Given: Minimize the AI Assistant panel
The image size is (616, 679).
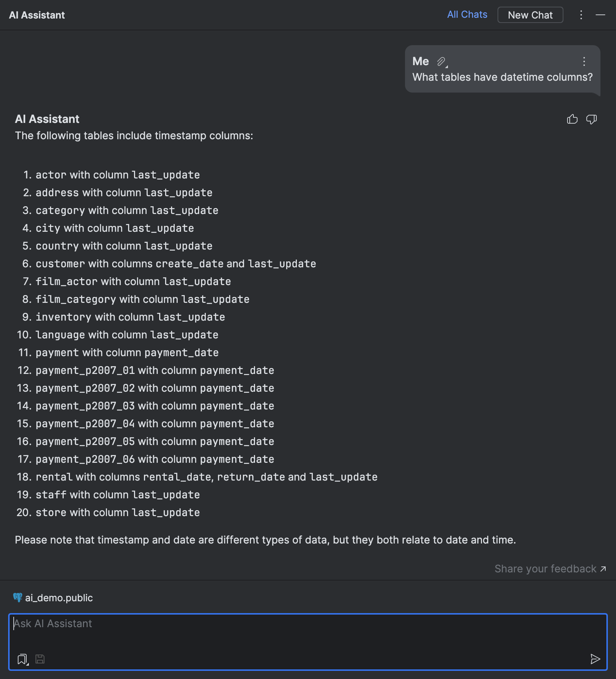Looking at the screenshot, I should [601, 15].
